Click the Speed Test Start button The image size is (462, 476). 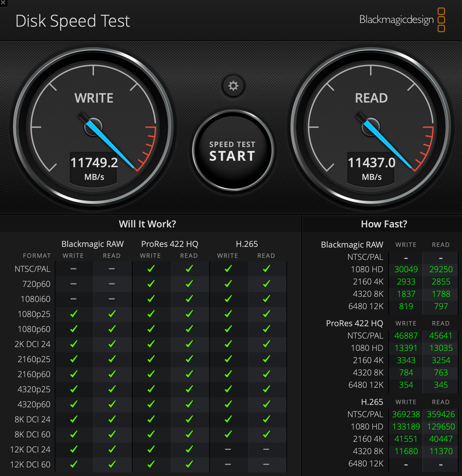[x=233, y=150]
